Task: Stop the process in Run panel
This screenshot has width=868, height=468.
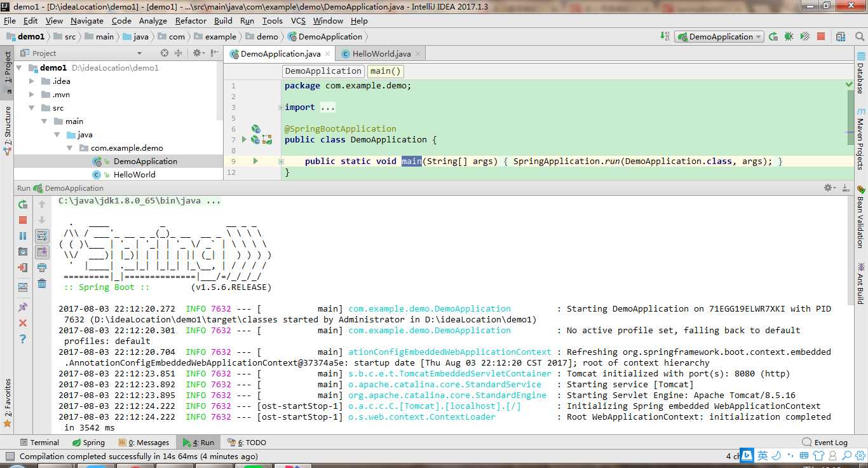Action: point(23,220)
